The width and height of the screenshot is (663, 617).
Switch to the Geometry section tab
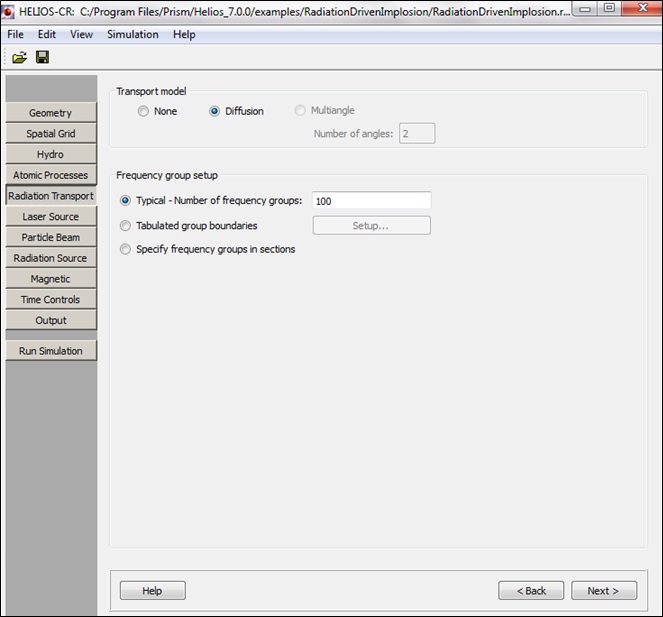click(50, 113)
